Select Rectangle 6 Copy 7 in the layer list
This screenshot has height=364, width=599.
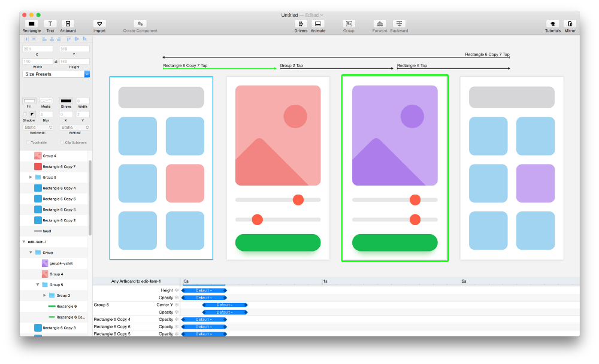point(54,166)
